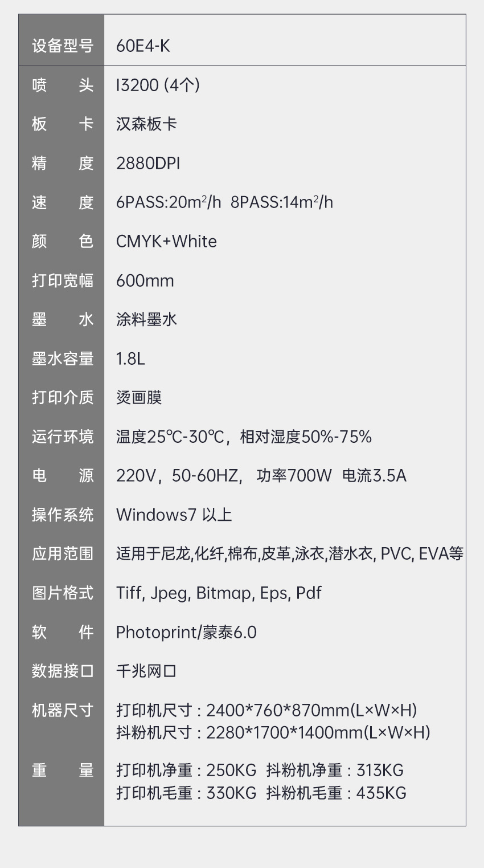Click the 1.8L ink capacity value

tap(130, 359)
